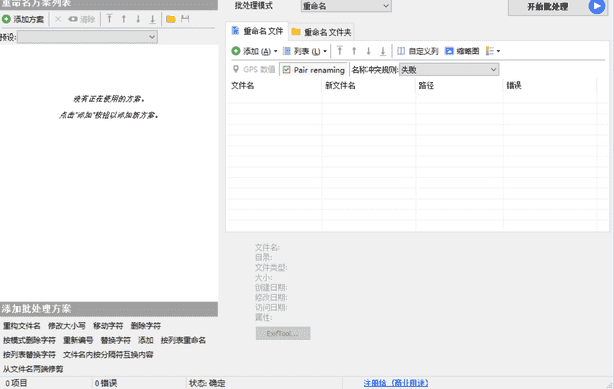
Task: Move method up in methods toolbar
Action: pyautogui.click(x=124, y=19)
